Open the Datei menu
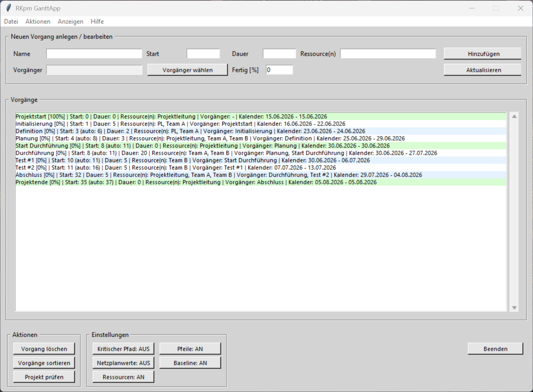Screen dimensions: 533x392 point(11,22)
